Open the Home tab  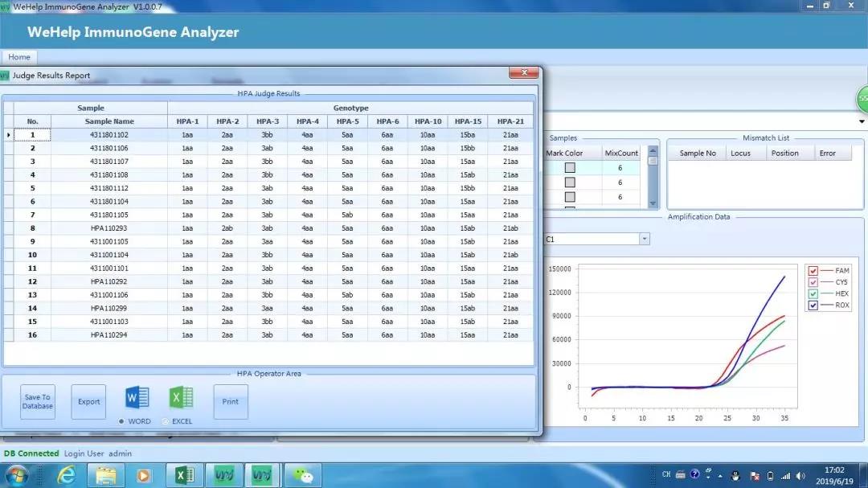[x=18, y=57]
